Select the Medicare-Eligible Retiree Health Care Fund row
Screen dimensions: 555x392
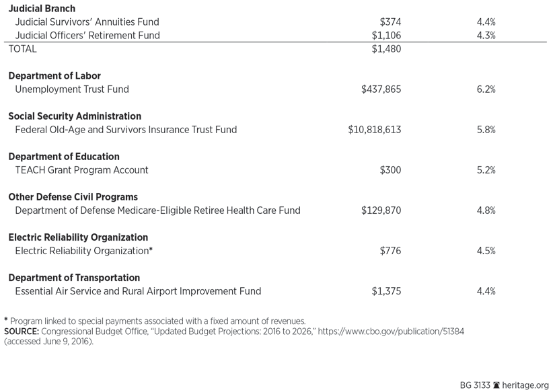157,210
